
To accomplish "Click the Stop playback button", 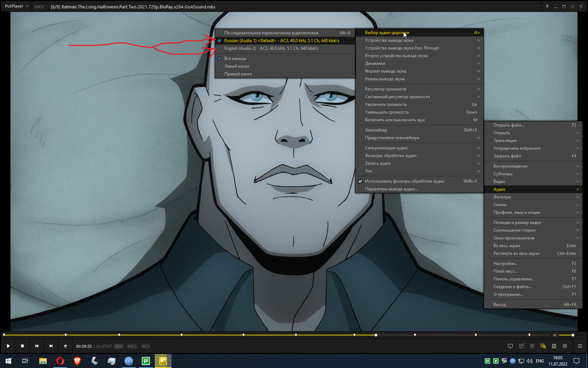I will 22,346.
